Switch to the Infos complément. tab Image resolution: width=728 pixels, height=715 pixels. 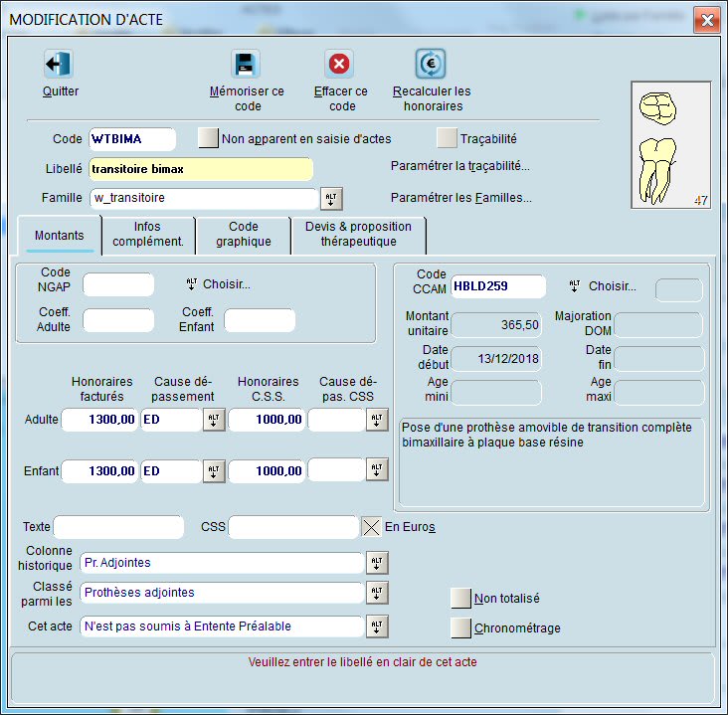point(148,235)
